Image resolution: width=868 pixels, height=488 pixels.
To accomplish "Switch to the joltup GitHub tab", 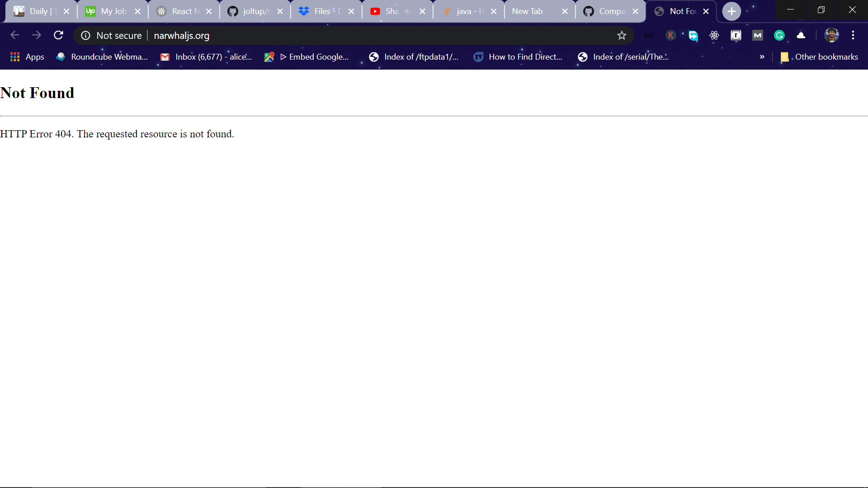I will (253, 11).
